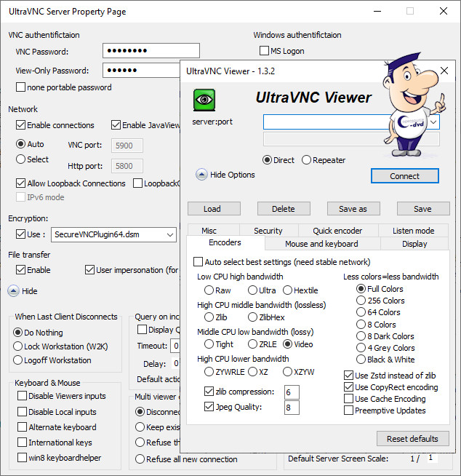Click the green eye UltraVNC logo icon
The width and height of the screenshot is (461, 476).
[x=204, y=100]
